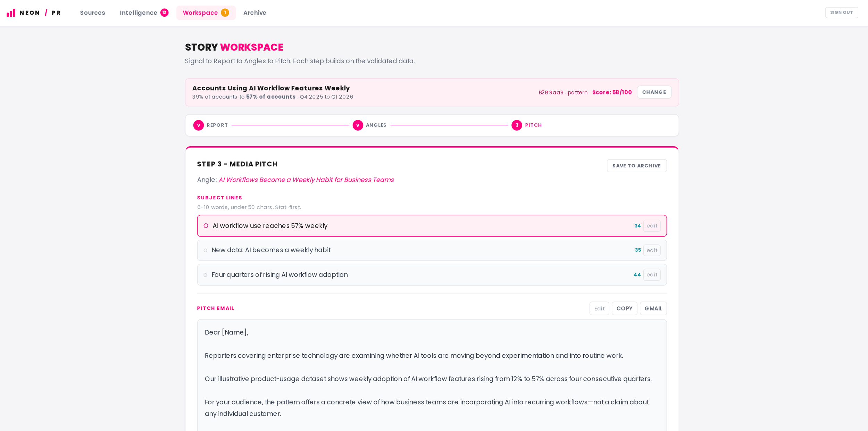868x431 pixels.
Task: Click the 'B2B SaaS . pattern' tag
Action: coord(563,92)
